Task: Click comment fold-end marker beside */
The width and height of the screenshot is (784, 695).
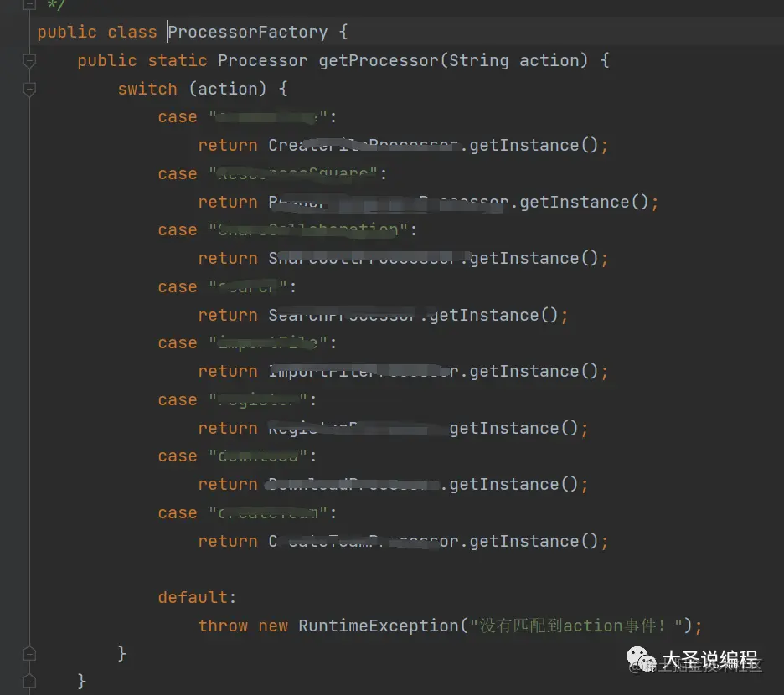Action: coord(29,5)
